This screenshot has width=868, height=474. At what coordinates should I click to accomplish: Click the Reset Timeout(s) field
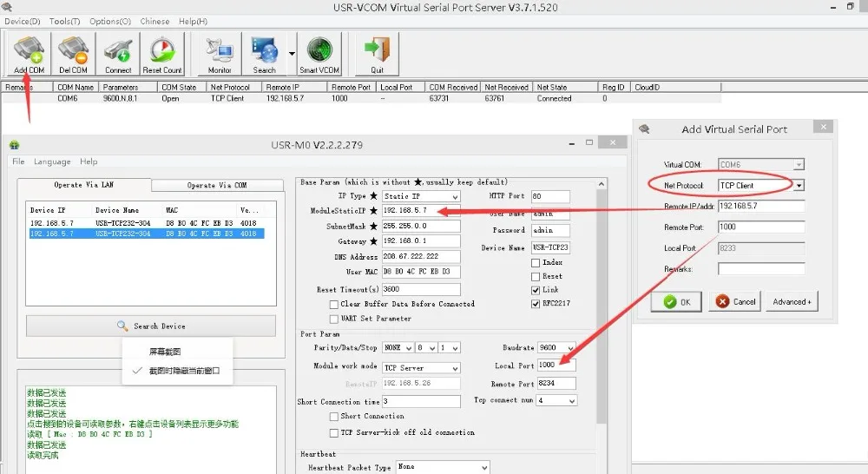421,289
